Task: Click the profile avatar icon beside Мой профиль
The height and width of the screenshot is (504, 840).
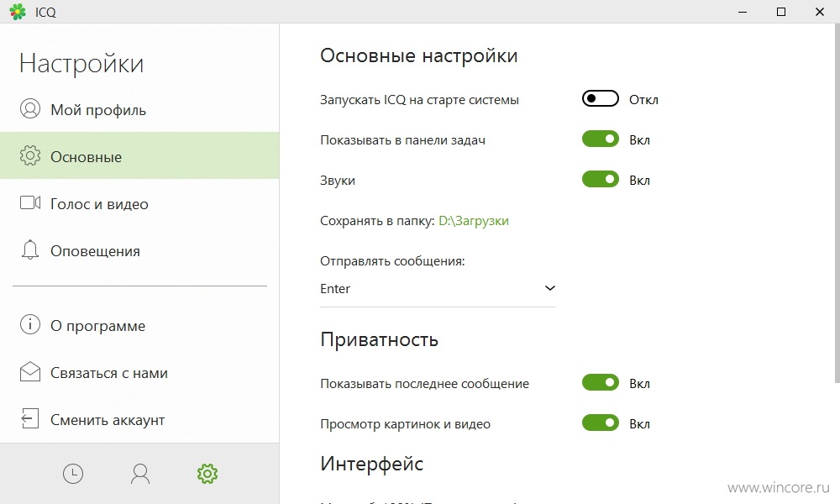Action: coord(30,108)
